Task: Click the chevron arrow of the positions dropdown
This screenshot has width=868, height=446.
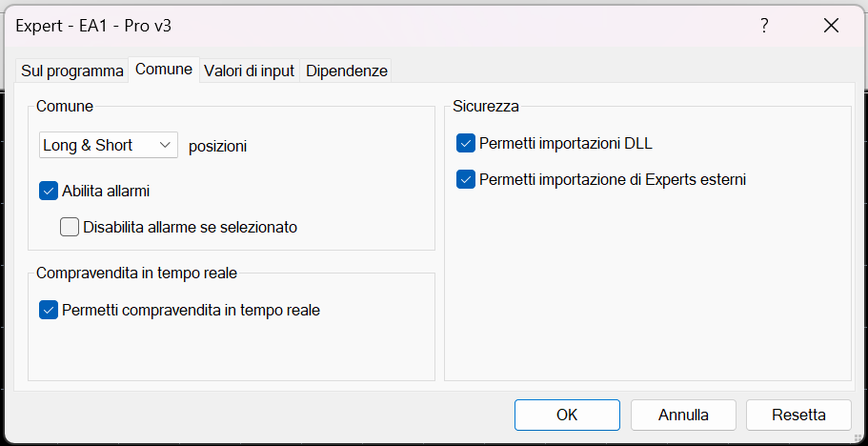Action: coord(166,146)
